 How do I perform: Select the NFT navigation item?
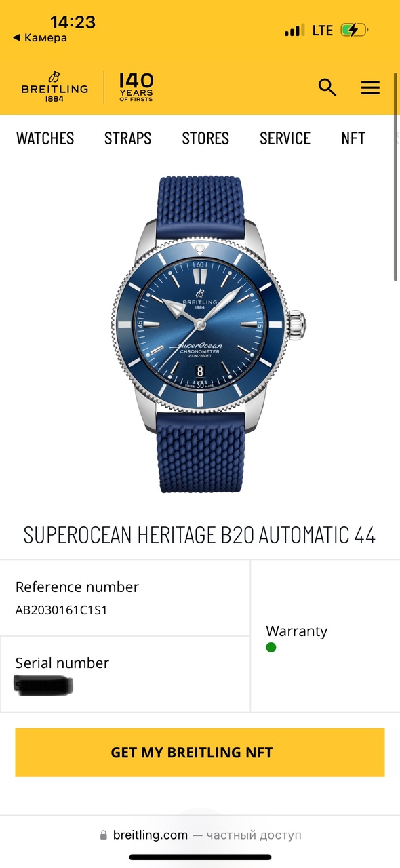(353, 138)
